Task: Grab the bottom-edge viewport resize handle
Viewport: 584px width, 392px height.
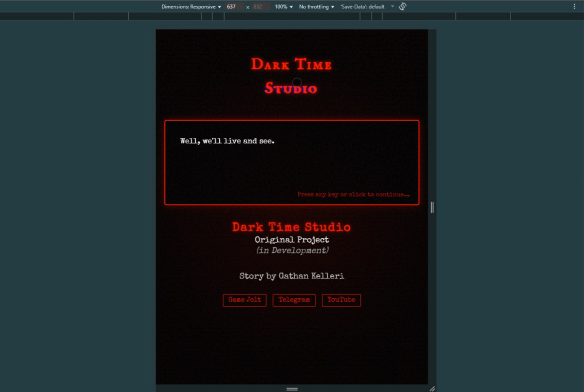Action: tap(292, 389)
